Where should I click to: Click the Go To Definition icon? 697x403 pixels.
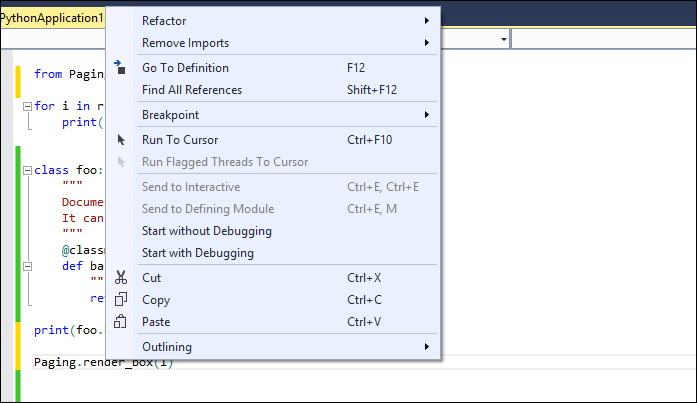[x=121, y=68]
